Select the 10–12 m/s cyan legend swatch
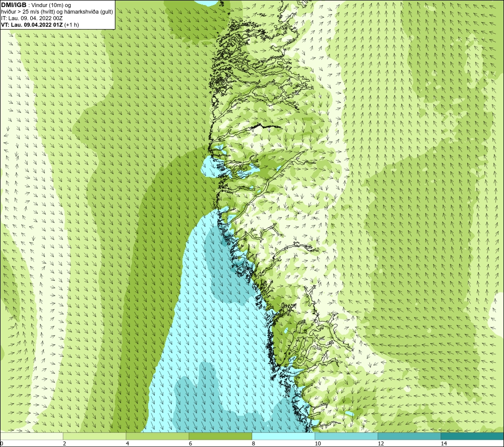 pyautogui.click(x=347, y=436)
